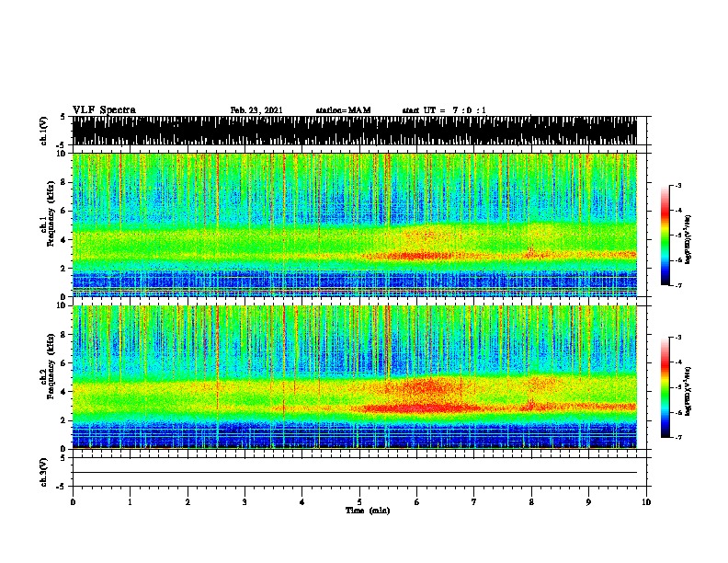
Task: Click the '-3' tick on ch.2 colorbar
Action: (678, 338)
